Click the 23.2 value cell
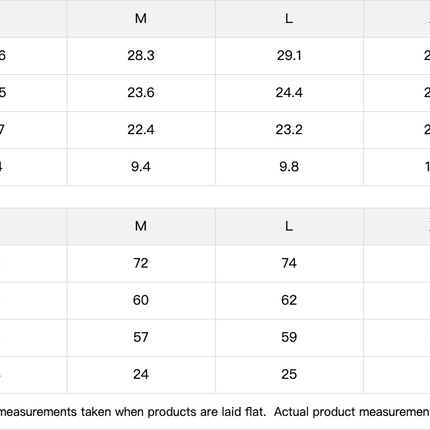 (289, 130)
